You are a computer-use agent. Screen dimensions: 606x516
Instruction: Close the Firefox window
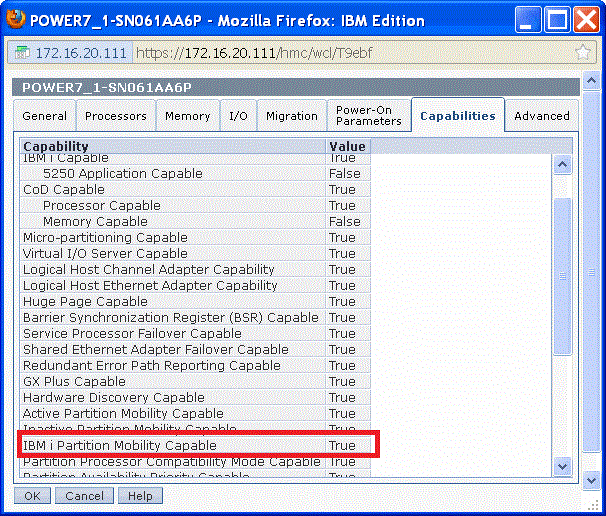click(x=585, y=20)
